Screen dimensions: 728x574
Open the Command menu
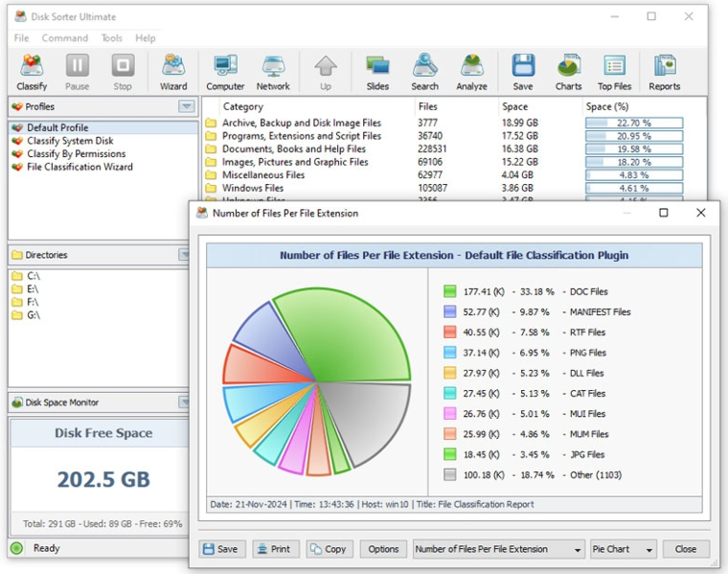click(64, 38)
